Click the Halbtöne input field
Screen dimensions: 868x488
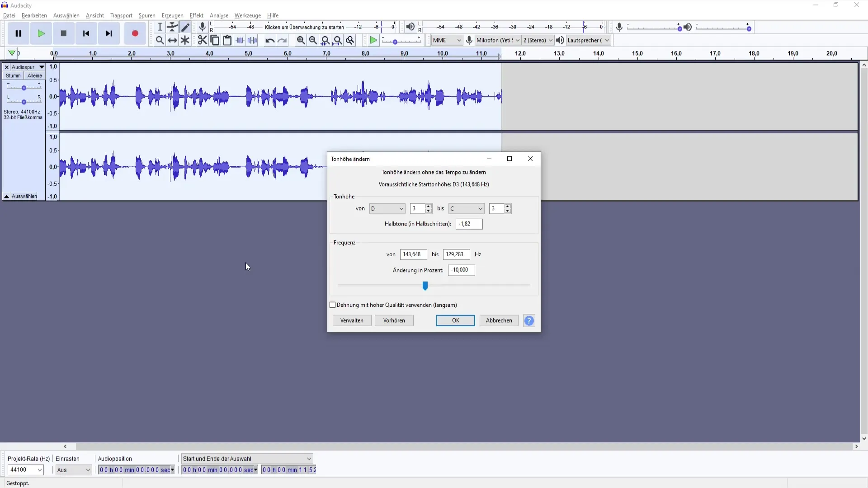coord(469,224)
